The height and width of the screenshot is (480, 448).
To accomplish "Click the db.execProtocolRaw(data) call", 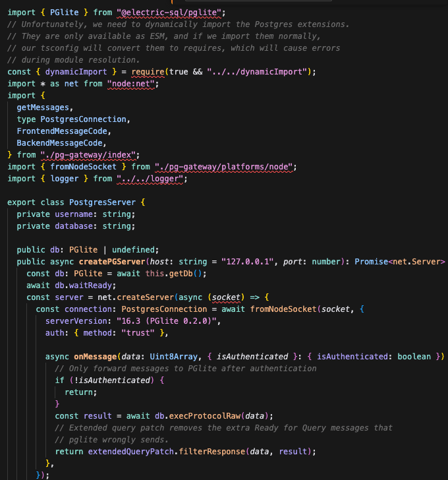I will [211, 416].
